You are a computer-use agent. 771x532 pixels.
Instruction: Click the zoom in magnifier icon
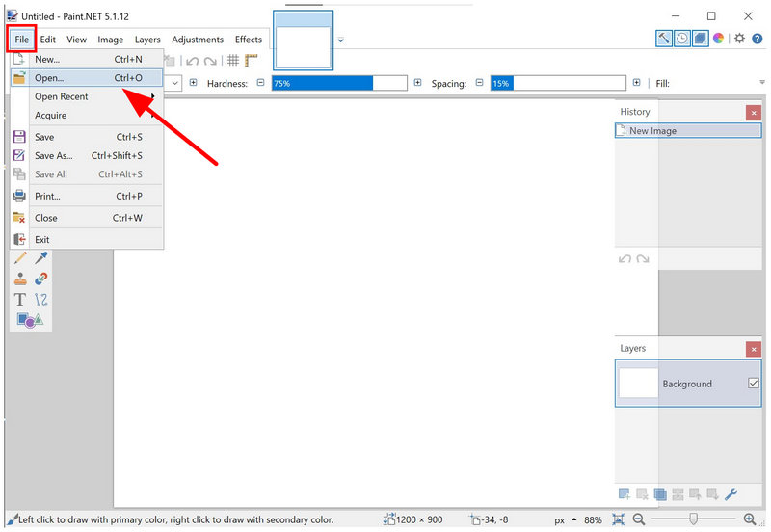coord(750,519)
